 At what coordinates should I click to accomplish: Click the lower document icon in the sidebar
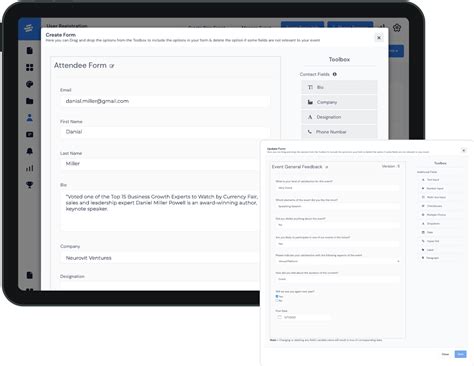[30, 275]
